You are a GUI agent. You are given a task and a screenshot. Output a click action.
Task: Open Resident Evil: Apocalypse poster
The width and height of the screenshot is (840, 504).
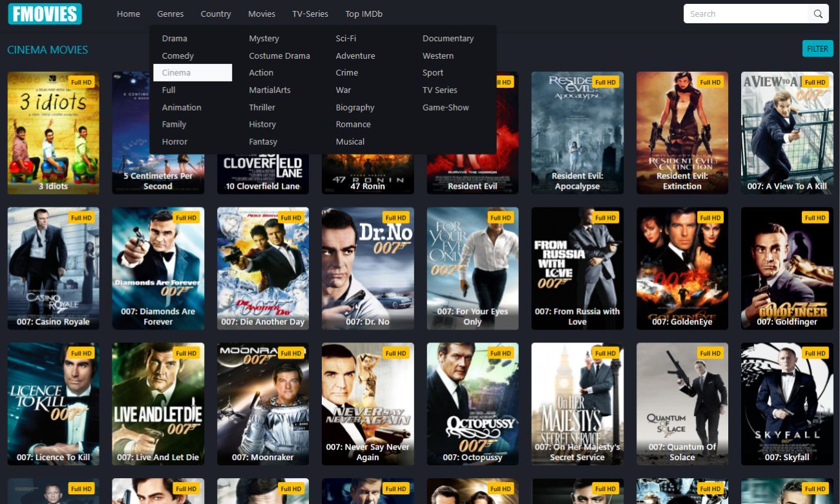coord(577,132)
